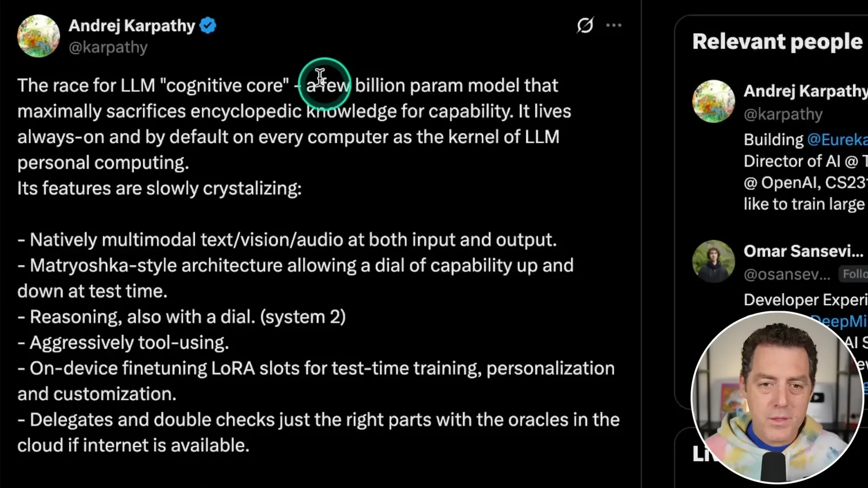868x488 pixels.
Task: Open Andrej Karpathy's name above the tweet
Action: click(x=132, y=25)
